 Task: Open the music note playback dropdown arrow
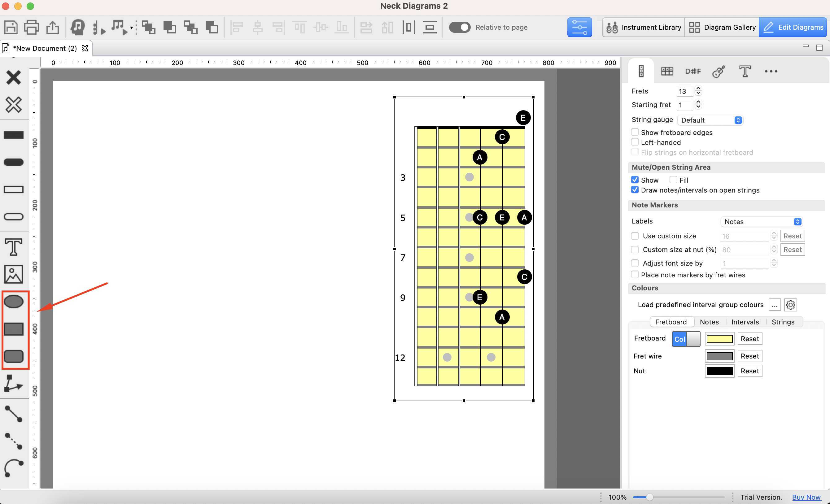(x=131, y=28)
